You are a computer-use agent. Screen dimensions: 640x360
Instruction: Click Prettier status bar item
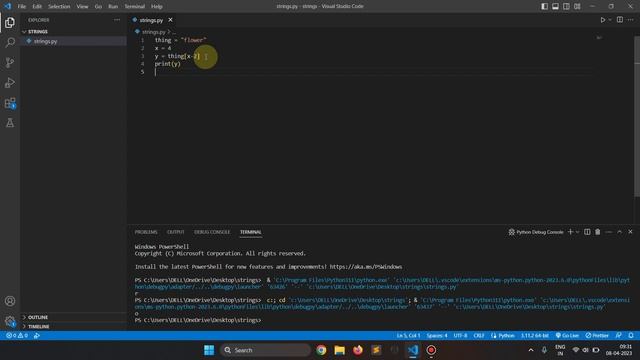click(597, 336)
